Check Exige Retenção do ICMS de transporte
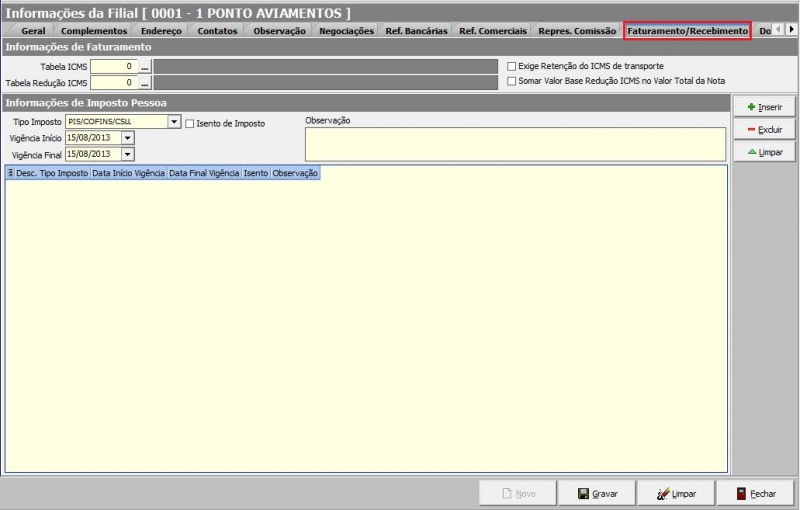 tap(512, 66)
